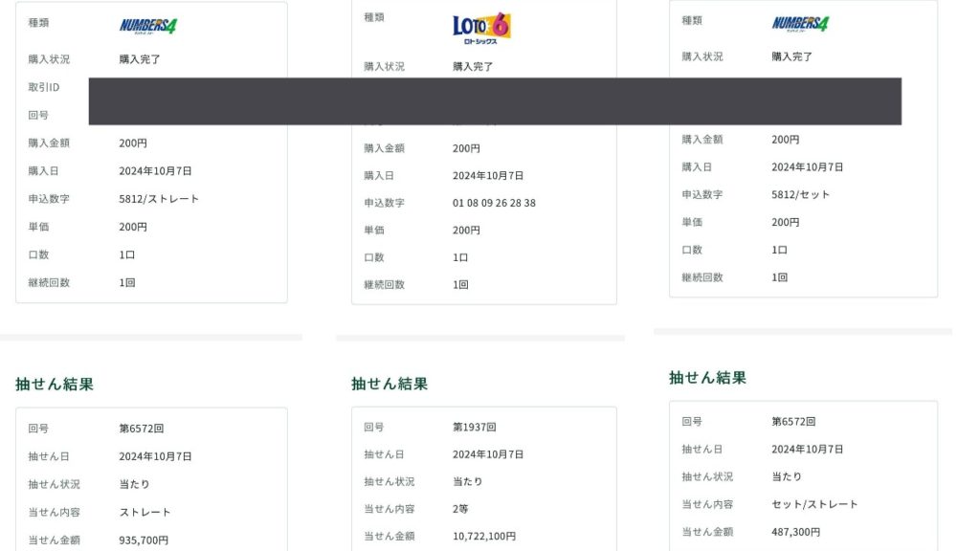Click the 購入完了 status under the LOTO6 logo

[474, 67]
